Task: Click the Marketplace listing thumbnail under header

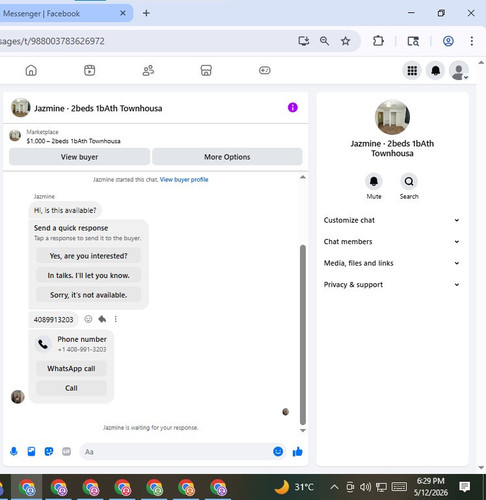Action: click(15, 136)
